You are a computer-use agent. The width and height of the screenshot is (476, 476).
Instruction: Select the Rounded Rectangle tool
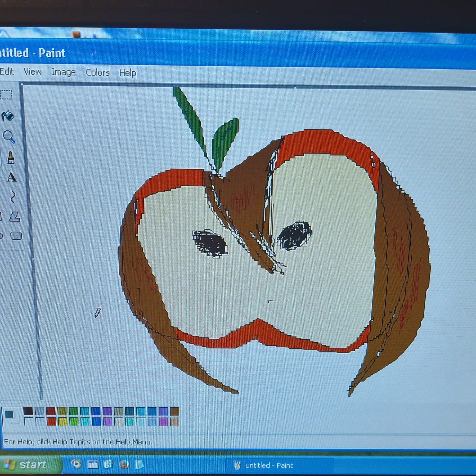point(16,236)
